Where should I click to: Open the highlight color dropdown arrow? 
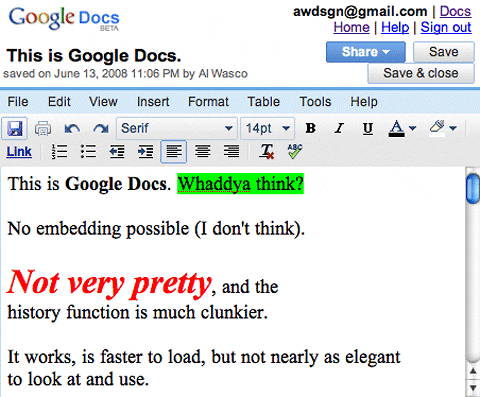[x=453, y=128]
